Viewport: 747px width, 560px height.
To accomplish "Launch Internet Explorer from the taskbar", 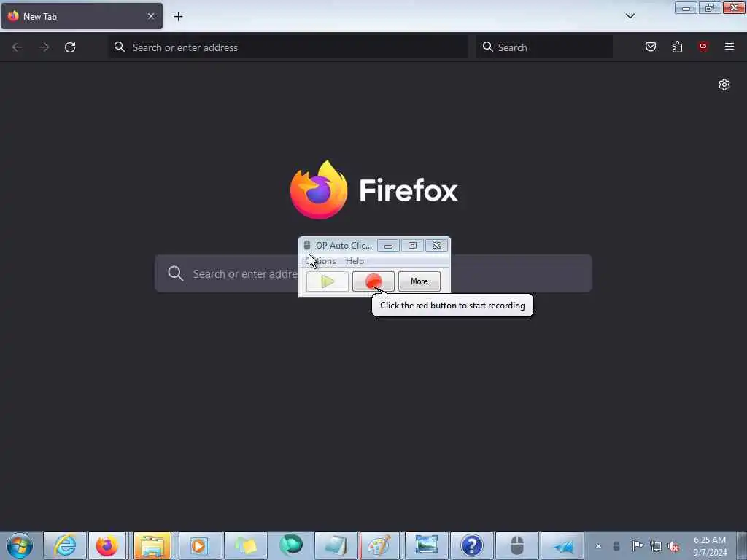I will coord(65,545).
